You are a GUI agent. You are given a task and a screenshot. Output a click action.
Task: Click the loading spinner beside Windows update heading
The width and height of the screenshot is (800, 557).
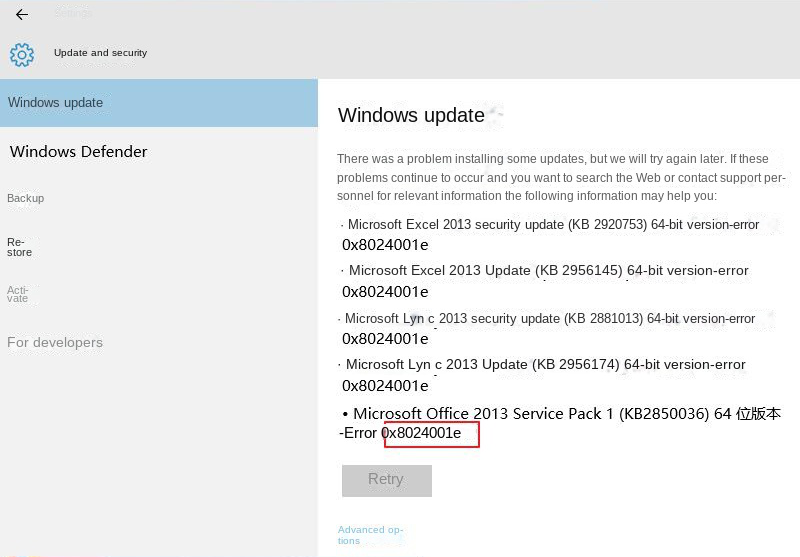(494, 114)
